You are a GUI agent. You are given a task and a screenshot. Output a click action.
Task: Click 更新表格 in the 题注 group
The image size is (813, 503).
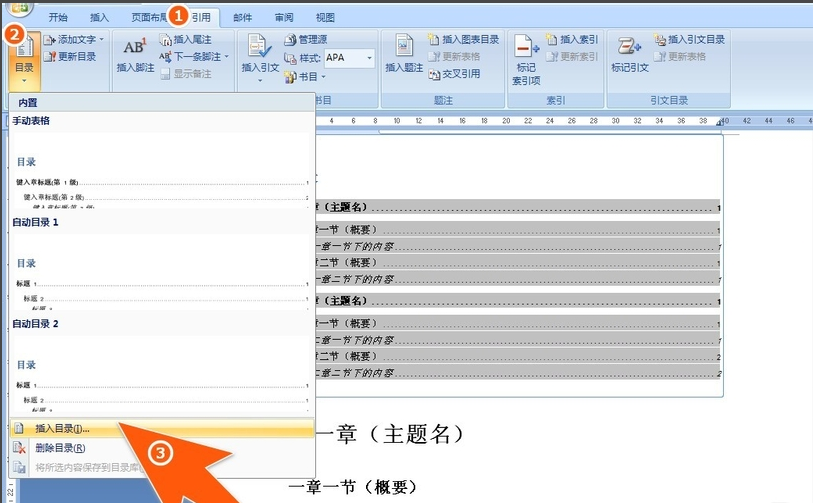pyautogui.click(x=454, y=57)
